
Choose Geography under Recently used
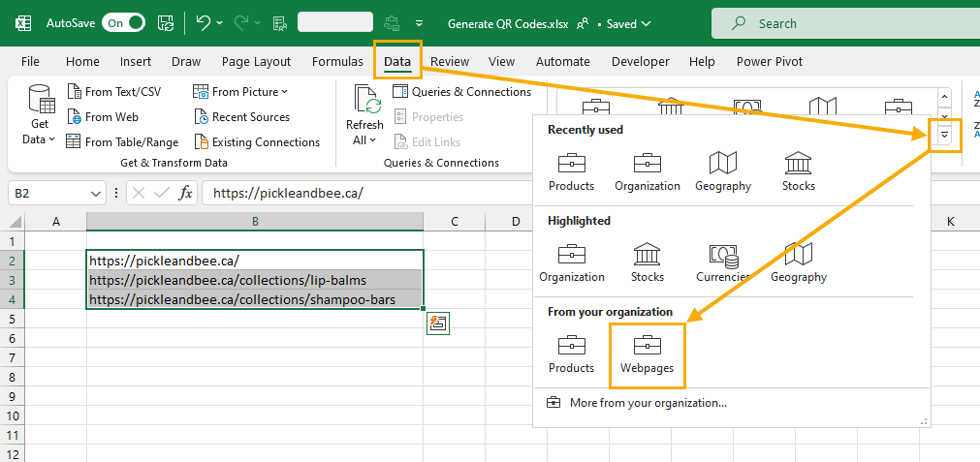[x=723, y=170]
